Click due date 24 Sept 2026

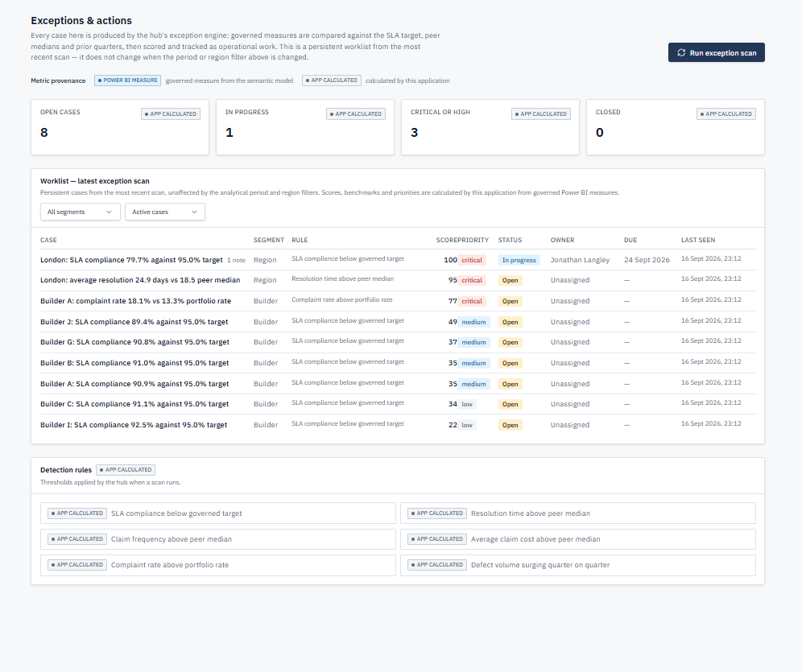point(647,260)
